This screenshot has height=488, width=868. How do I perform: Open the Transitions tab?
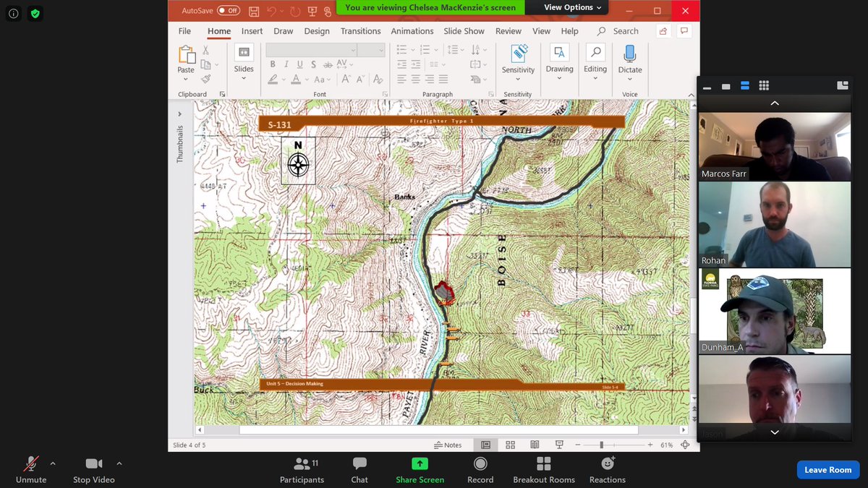coord(360,31)
